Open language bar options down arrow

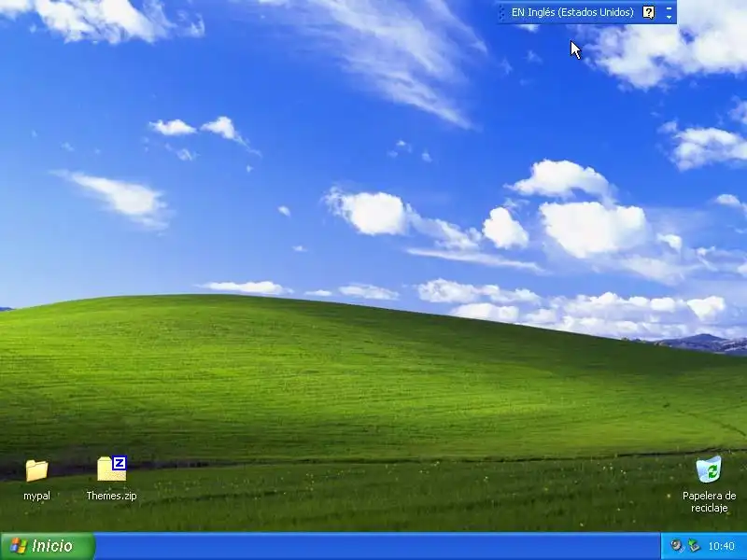pos(669,17)
